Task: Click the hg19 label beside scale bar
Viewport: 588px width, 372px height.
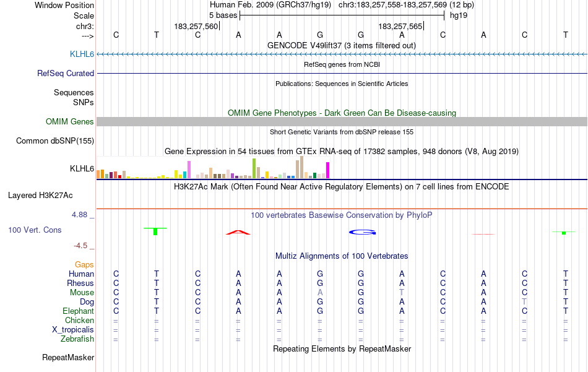Action: click(458, 15)
